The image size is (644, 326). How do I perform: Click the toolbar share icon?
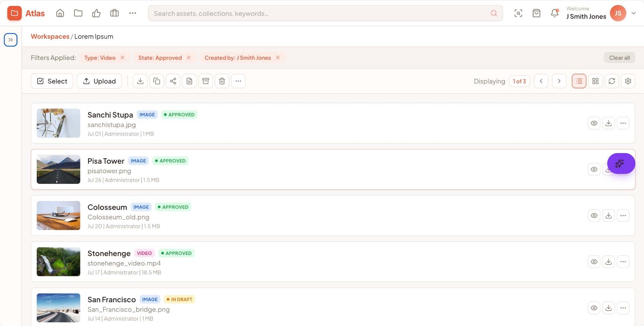tap(173, 81)
